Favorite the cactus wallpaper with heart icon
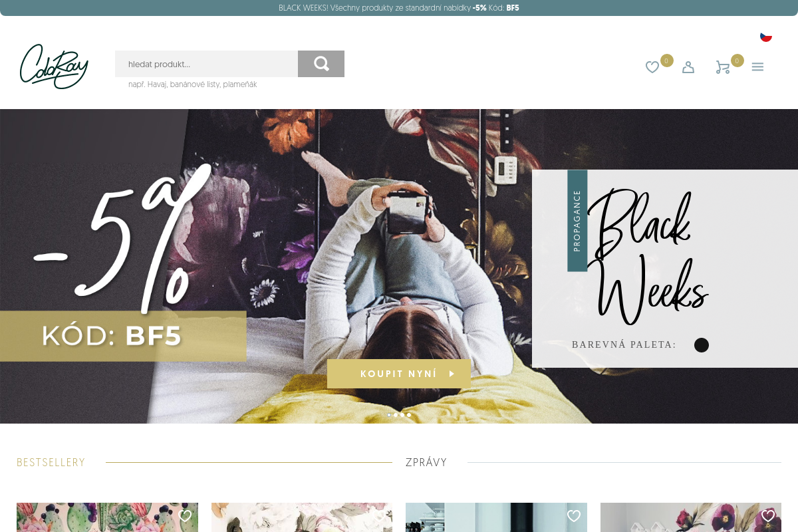The image size is (798, 532). click(186, 516)
